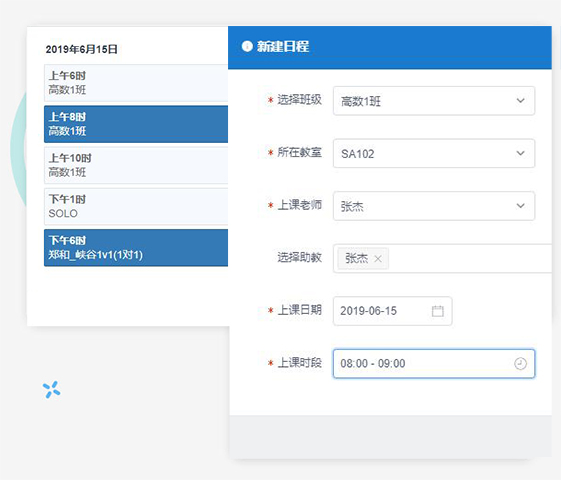The image size is (561, 480).
Task: Click the 张杰 teacher select box
Action: point(434,206)
